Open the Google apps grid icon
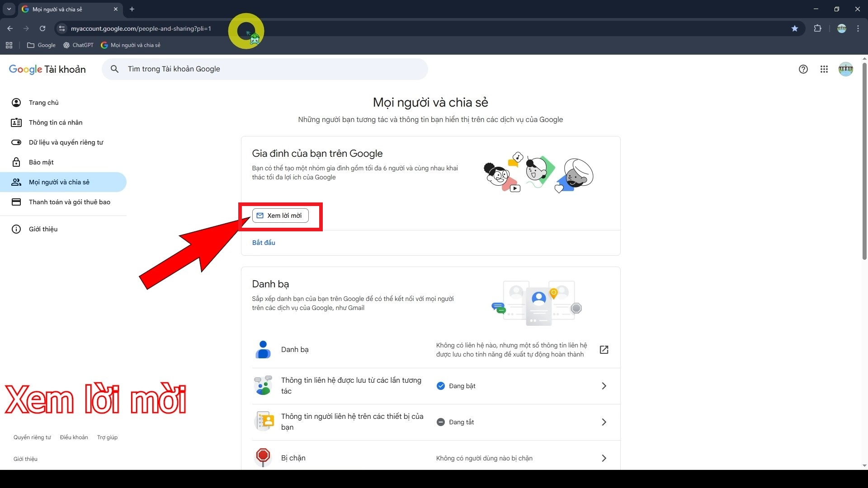Image resolution: width=868 pixels, height=488 pixels. point(824,69)
